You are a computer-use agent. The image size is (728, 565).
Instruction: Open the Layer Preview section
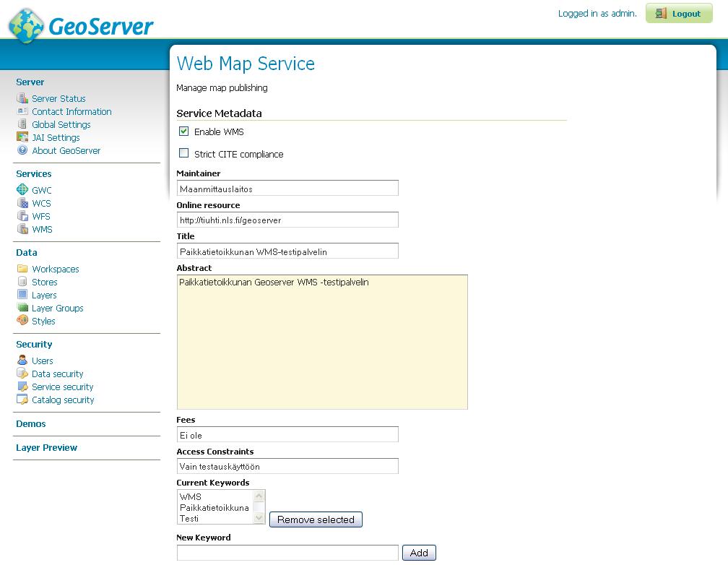click(x=46, y=447)
